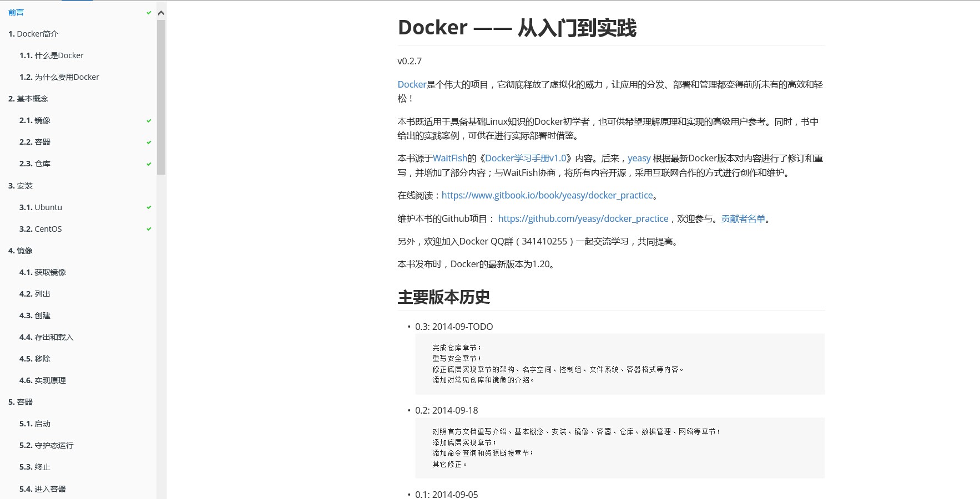Go to section 1.2. 为什么要用Docker
The height and width of the screenshot is (499, 980).
(59, 77)
